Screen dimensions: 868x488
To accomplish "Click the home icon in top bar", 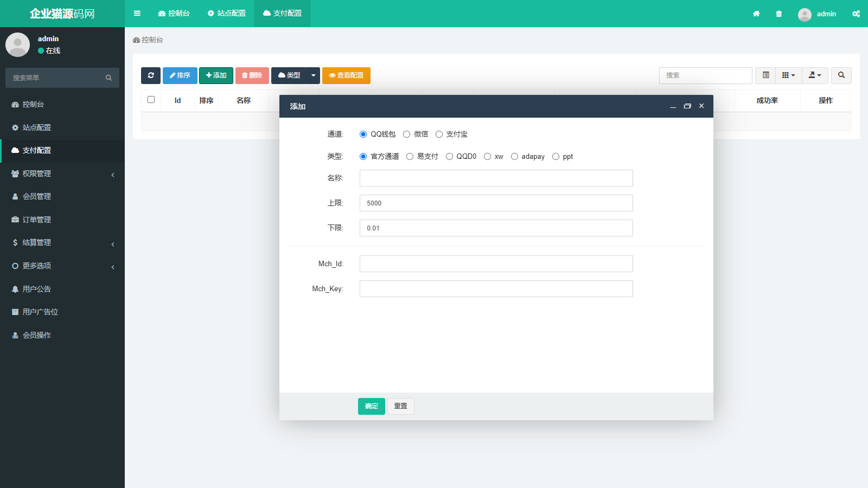I will click(756, 14).
